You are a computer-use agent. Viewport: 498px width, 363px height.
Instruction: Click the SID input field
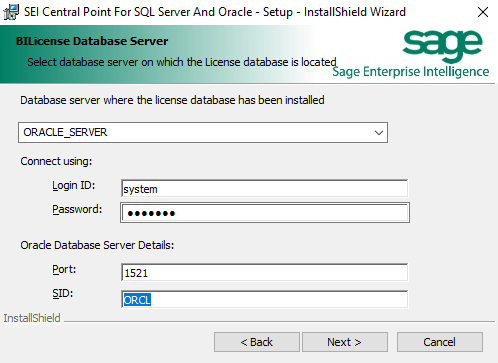[265, 299]
